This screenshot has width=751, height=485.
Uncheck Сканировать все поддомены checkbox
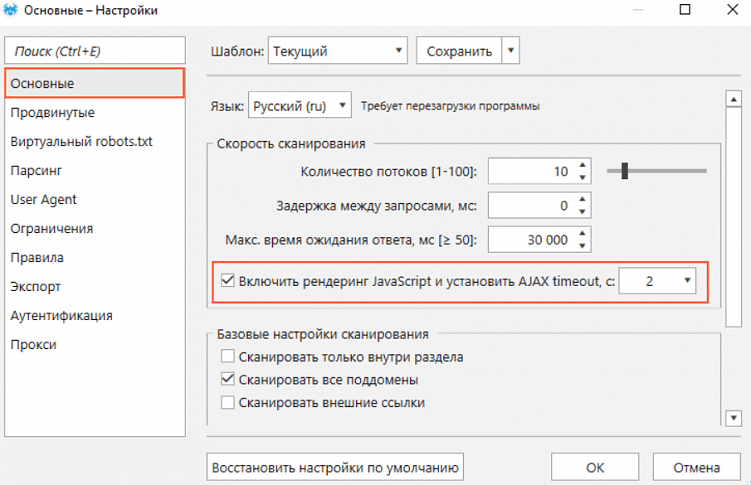[x=228, y=380]
